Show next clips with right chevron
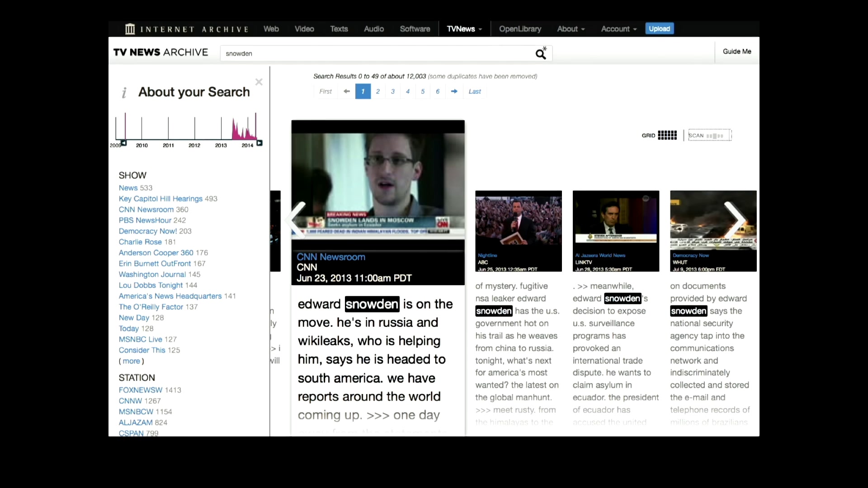 [x=735, y=220]
